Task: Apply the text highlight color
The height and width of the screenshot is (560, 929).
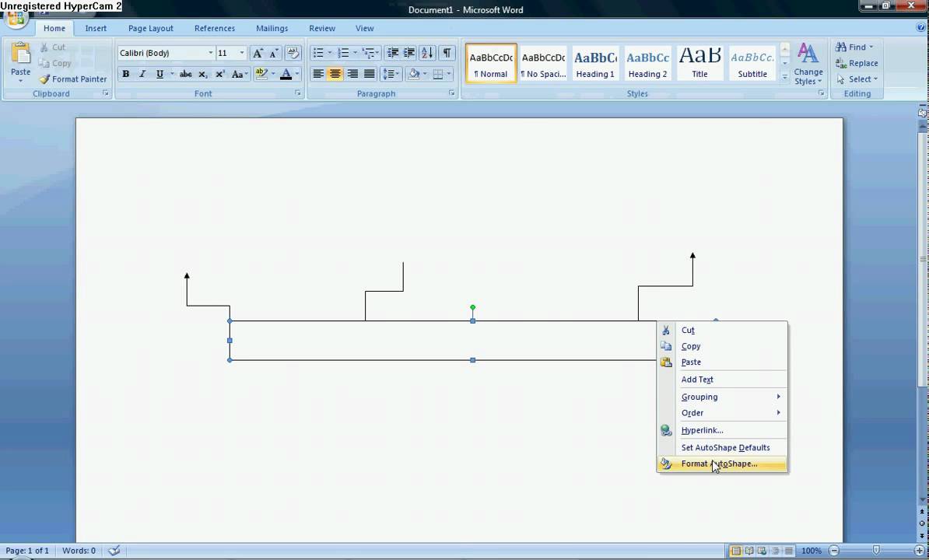Action: [261, 74]
